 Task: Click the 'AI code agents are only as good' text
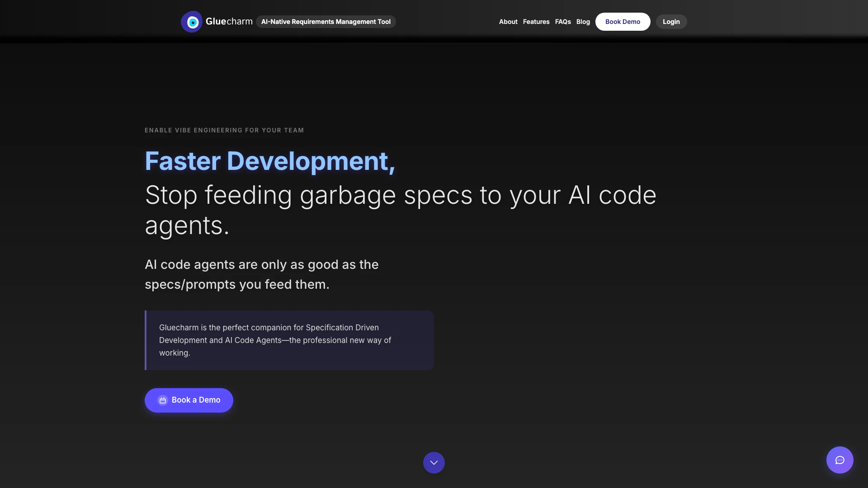(261, 265)
